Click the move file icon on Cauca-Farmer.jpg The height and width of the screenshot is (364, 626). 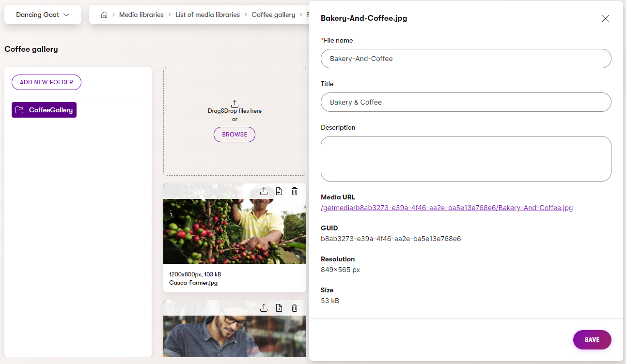[279, 191]
